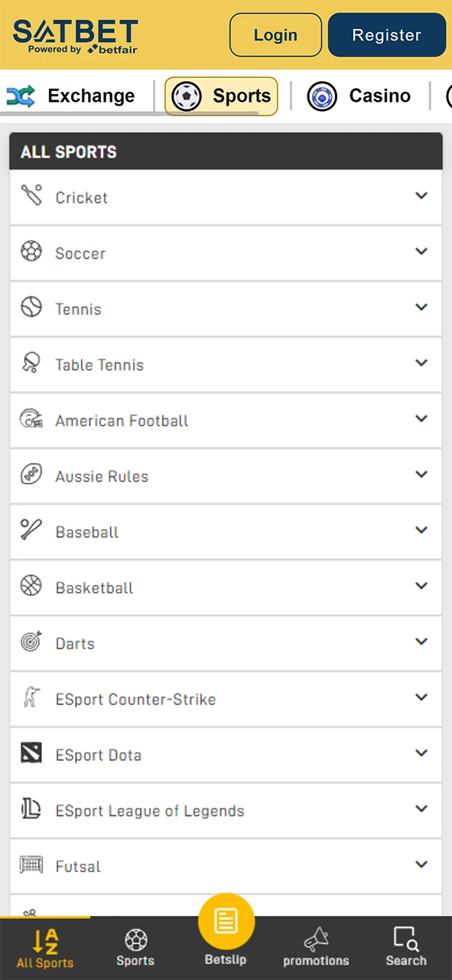Viewport: 452px width, 980px height.
Task: Open Futsal from the sports list
Action: pos(77,866)
